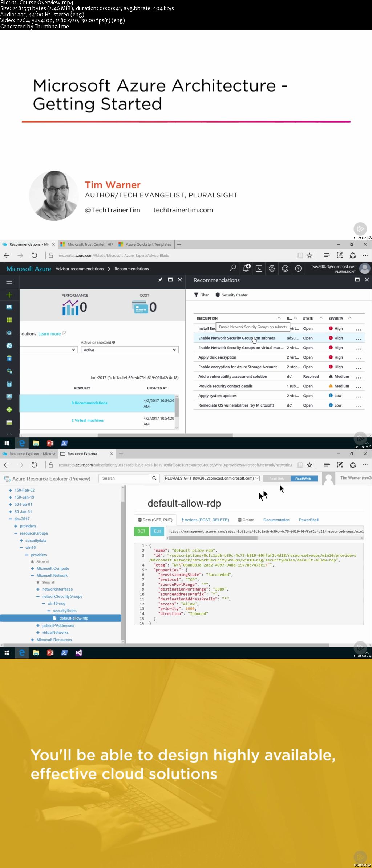Switch Resource Explorer to Read/Write mode

click(304, 479)
